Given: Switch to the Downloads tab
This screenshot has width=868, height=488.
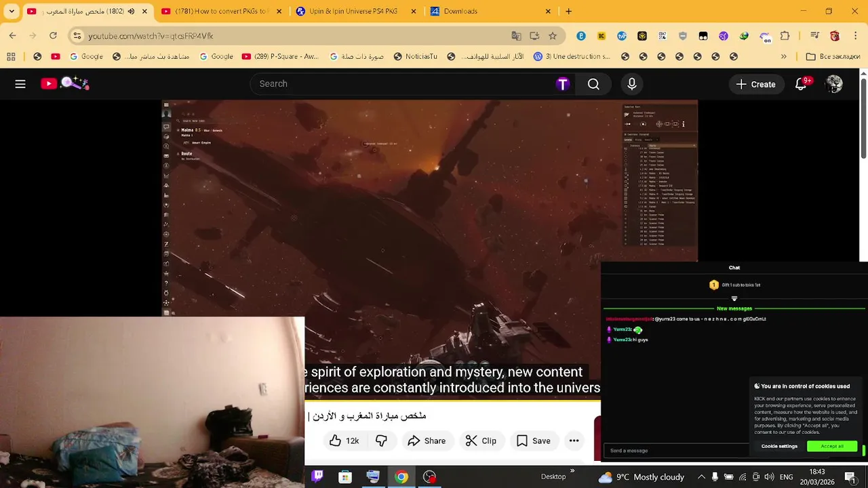Looking at the screenshot, I should tap(491, 11).
